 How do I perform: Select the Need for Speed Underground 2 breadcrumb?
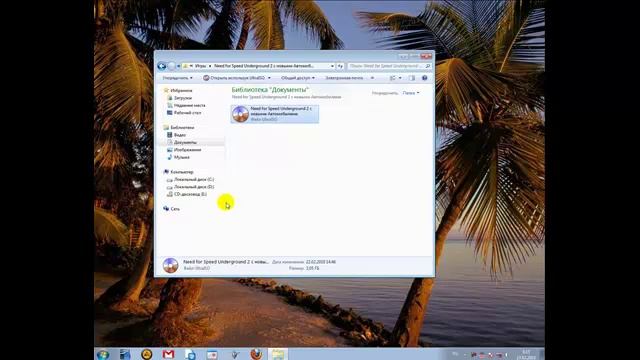point(264,66)
